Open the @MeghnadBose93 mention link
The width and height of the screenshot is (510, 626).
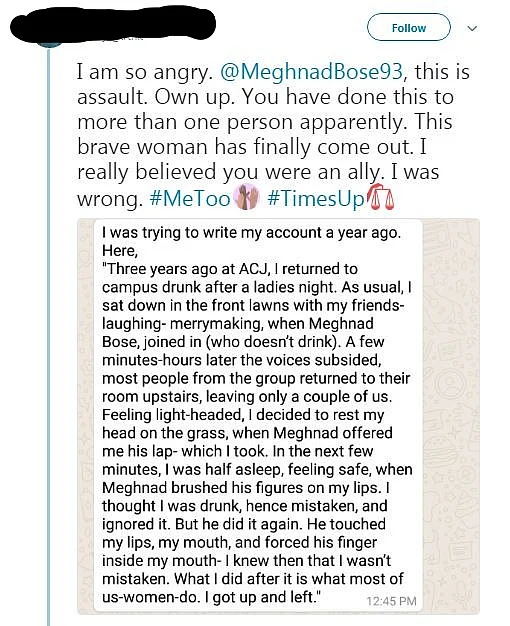tap(311, 72)
